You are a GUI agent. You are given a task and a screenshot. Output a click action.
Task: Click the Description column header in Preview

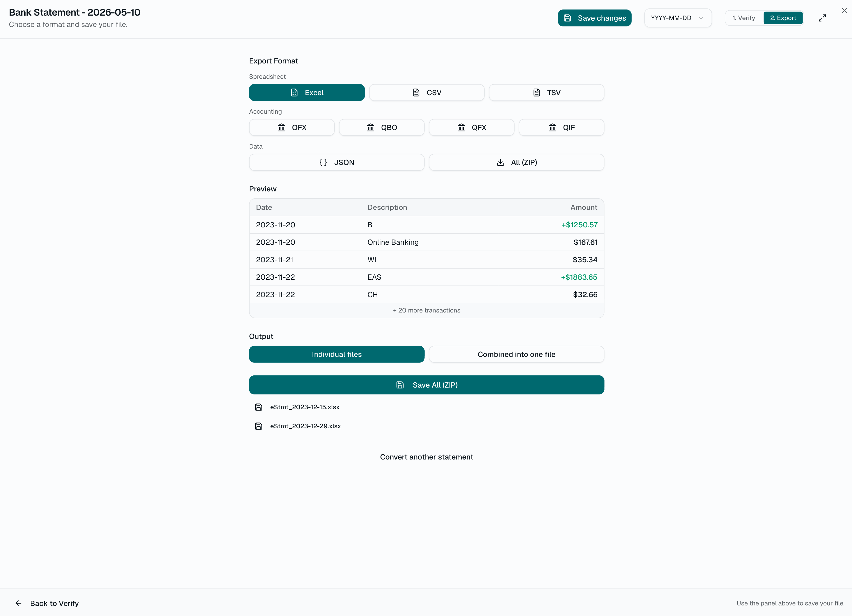387,207
